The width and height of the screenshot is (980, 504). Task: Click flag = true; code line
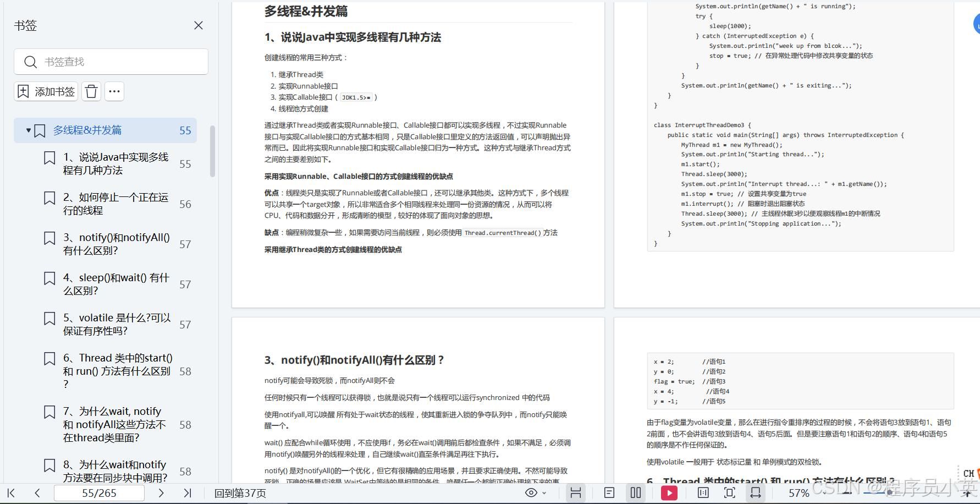point(690,381)
